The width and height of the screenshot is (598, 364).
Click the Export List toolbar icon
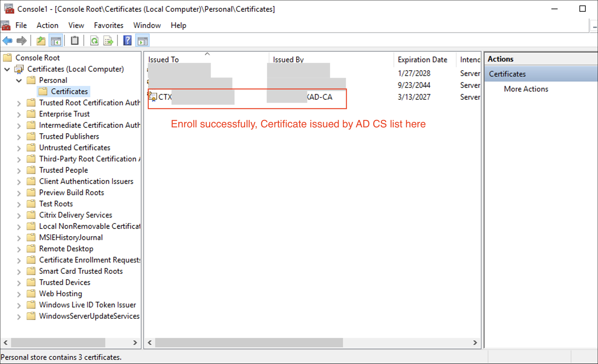[x=108, y=41]
